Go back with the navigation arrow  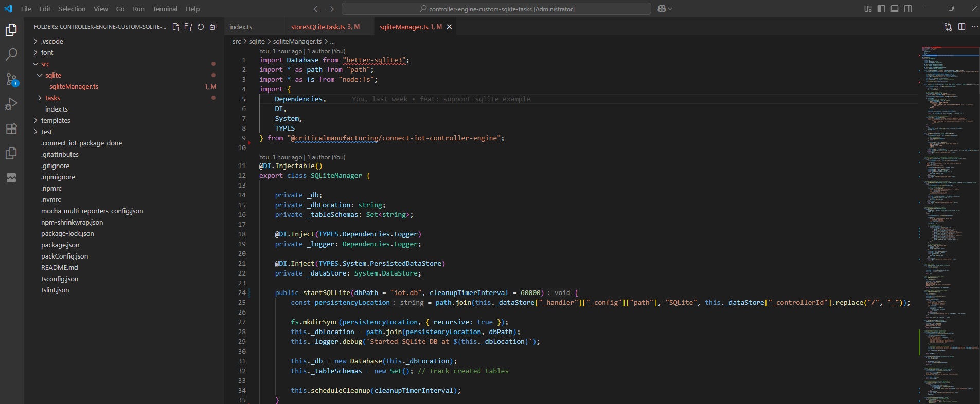coord(317,9)
